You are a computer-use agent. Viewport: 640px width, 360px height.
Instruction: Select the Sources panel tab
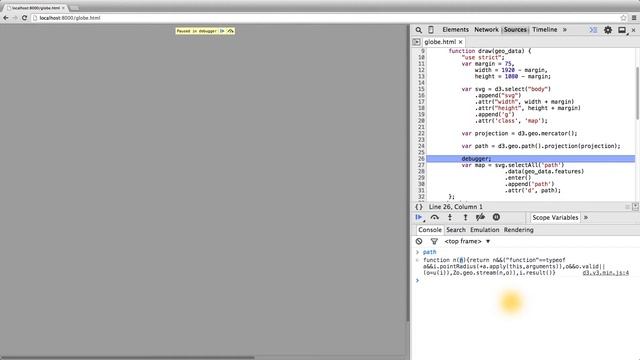pyautogui.click(x=515, y=30)
